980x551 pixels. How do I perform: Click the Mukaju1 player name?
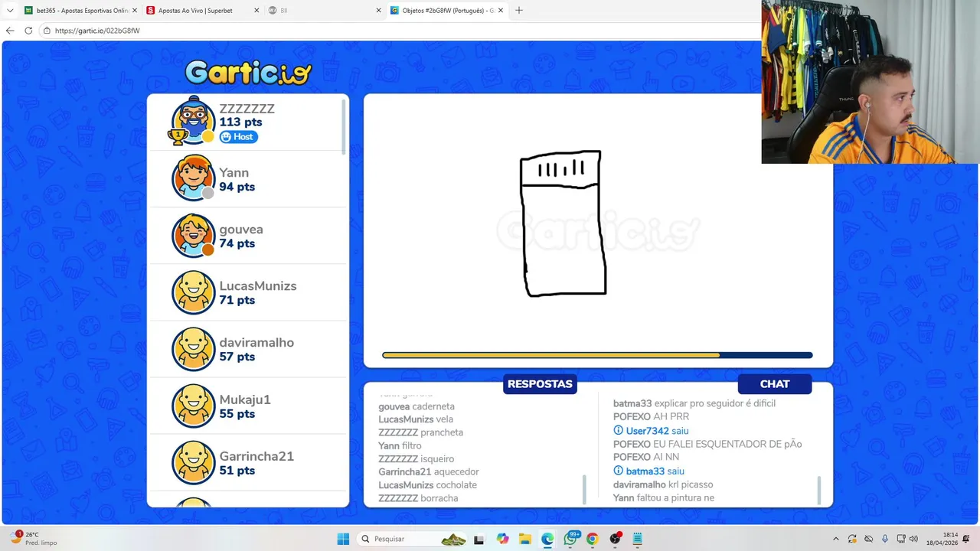pos(245,399)
